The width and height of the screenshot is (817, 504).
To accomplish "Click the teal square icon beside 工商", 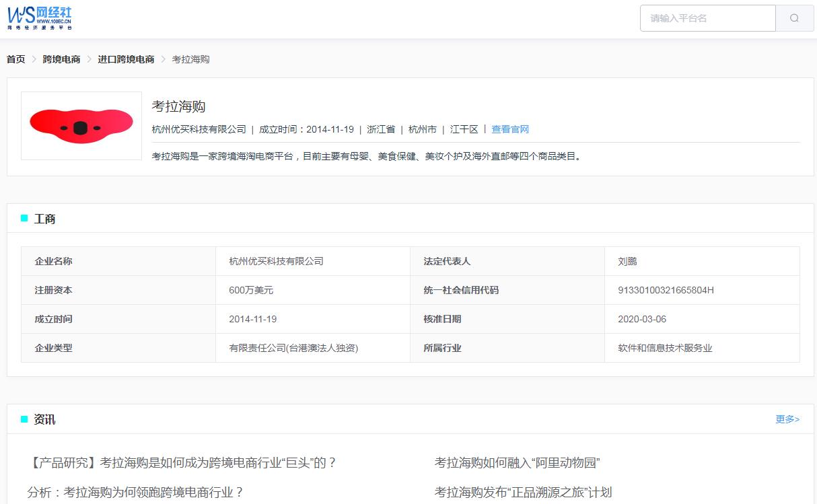I will pyautogui.click(x=24, y=218).
